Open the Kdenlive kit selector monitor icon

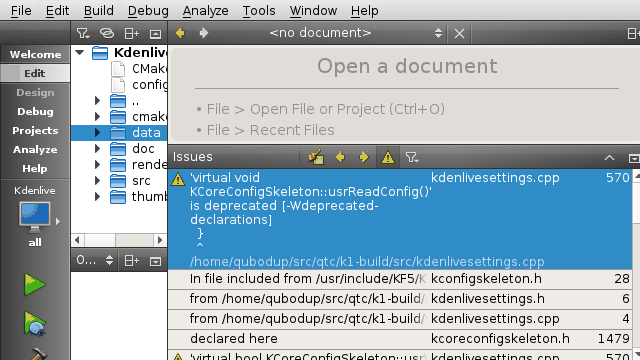tap(35, 217)
